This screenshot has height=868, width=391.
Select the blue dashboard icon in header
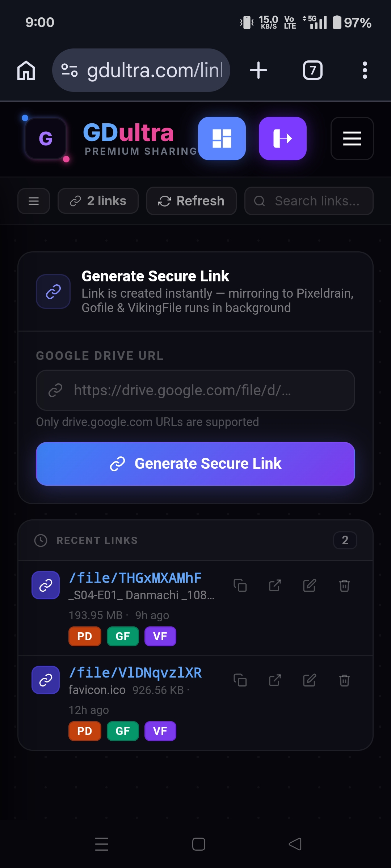coord(222,139)
